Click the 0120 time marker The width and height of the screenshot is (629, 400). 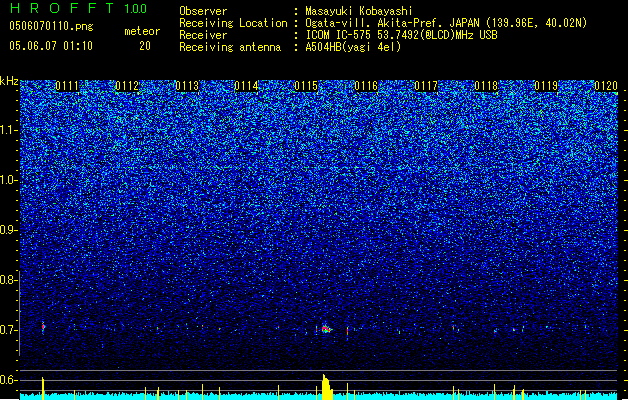coord(606,86)
